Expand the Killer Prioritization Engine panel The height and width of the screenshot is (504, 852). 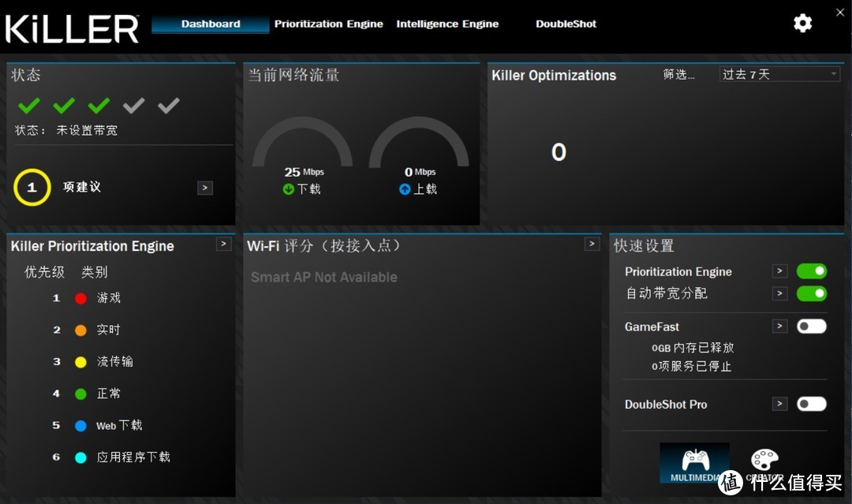pyautogui.click(x=223, y=244)
